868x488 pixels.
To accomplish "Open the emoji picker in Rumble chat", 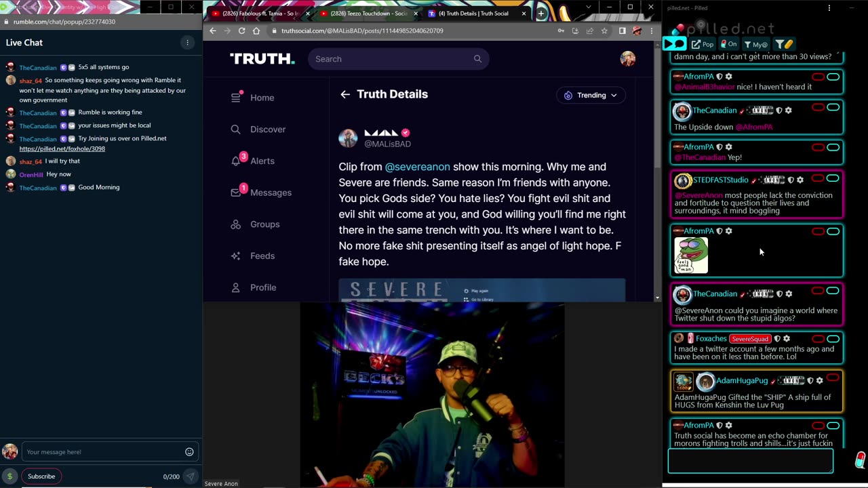I will 189,452.
